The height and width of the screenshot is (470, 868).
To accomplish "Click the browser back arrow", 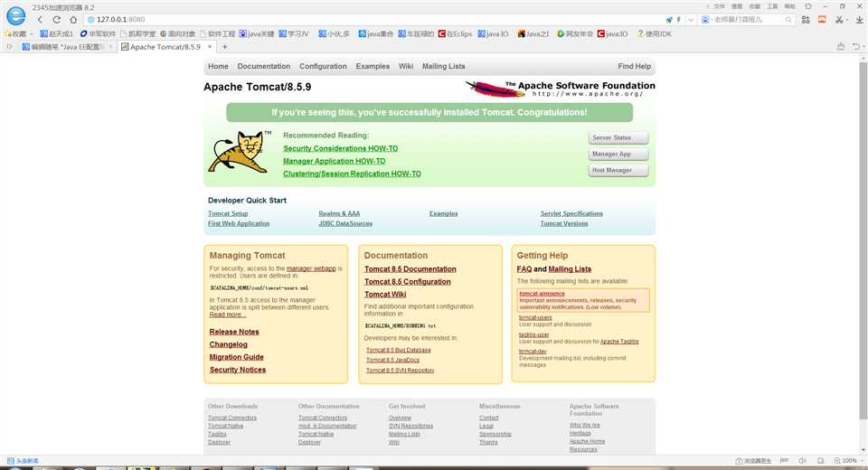I will (x=40, y=19).
